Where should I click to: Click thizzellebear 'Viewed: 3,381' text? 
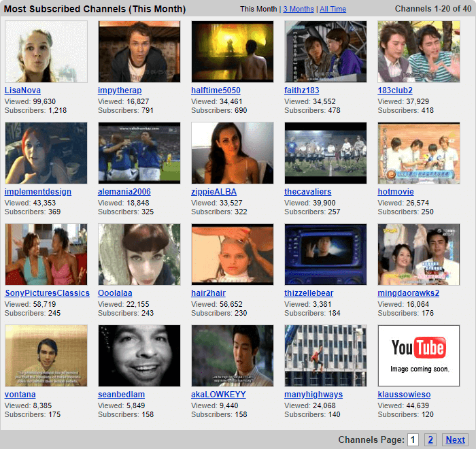click(308, 304)
